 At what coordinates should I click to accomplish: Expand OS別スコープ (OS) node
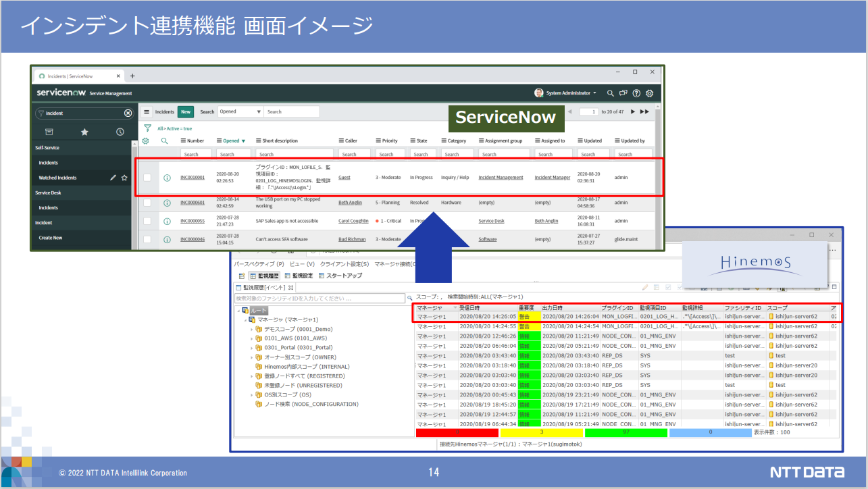252,395
